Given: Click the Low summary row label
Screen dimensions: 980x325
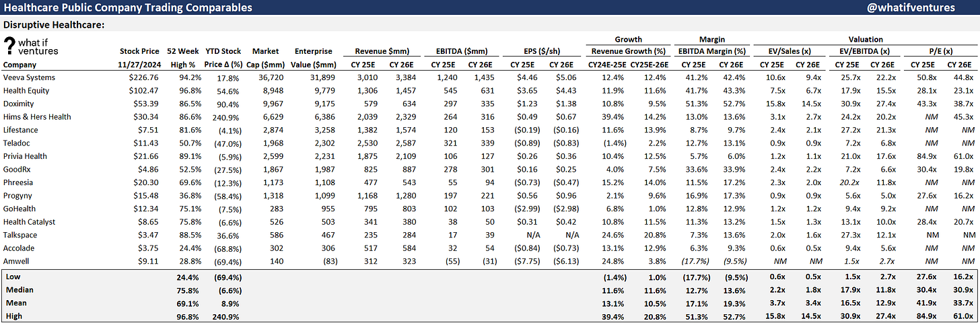Looking at the screenshot, I should pyautogui.click(x=12, y=277).
